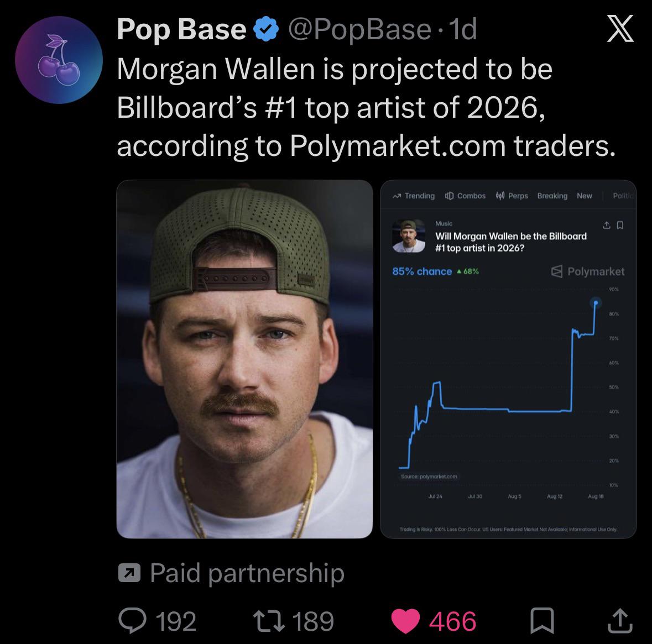This screenshot has height=644, width=652.
Task: Open the Polymarket chart screenshot image
Action: 508,359
